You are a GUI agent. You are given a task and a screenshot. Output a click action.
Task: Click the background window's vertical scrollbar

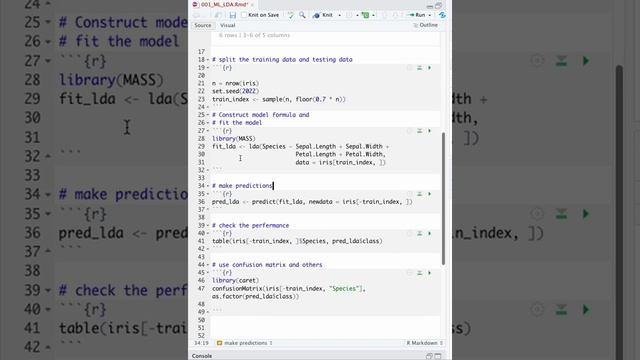coord(619,212)
